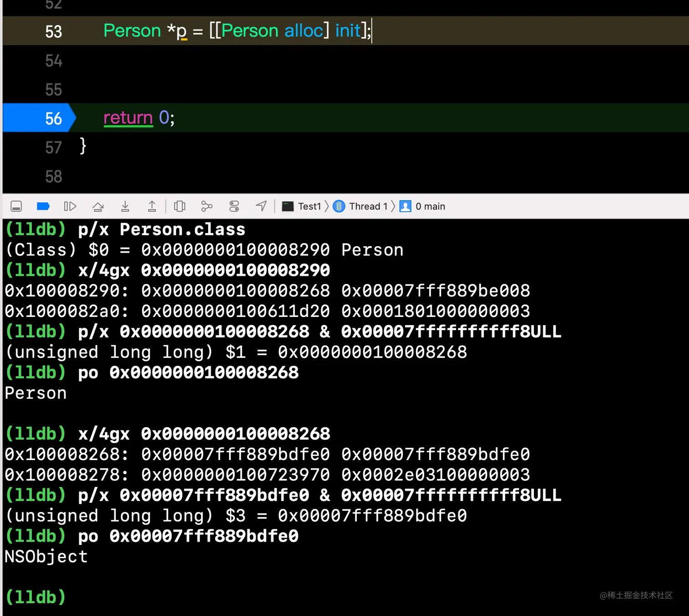
Task: Click the 'return' keyword on line 56
Action: (x=128, y=118)
